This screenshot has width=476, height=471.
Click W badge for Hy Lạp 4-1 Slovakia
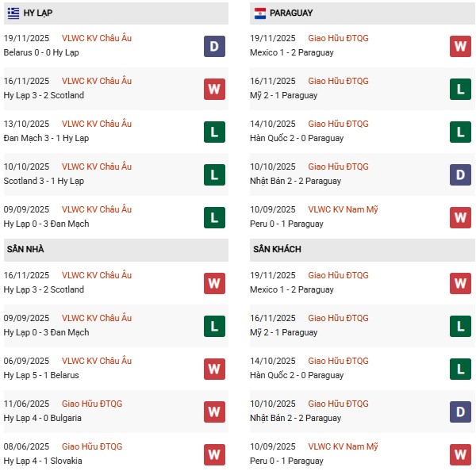pyautogui.click(x=214, y=454)
